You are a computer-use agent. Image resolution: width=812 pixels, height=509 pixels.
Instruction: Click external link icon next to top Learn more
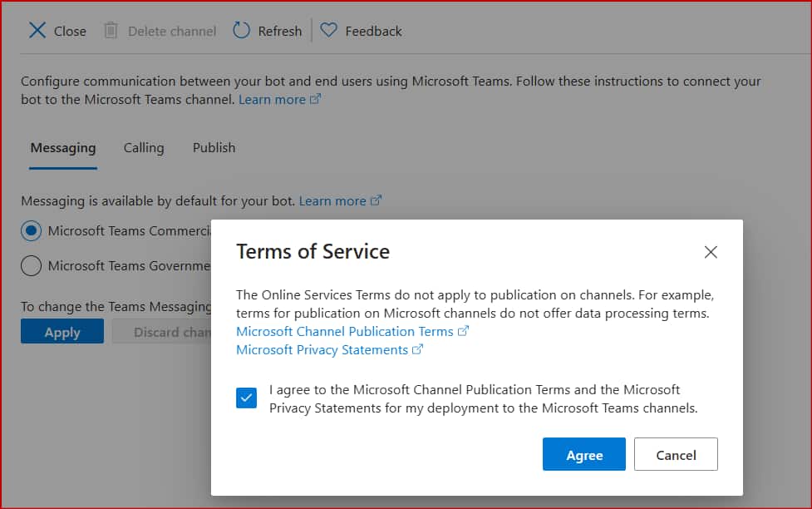315,99
